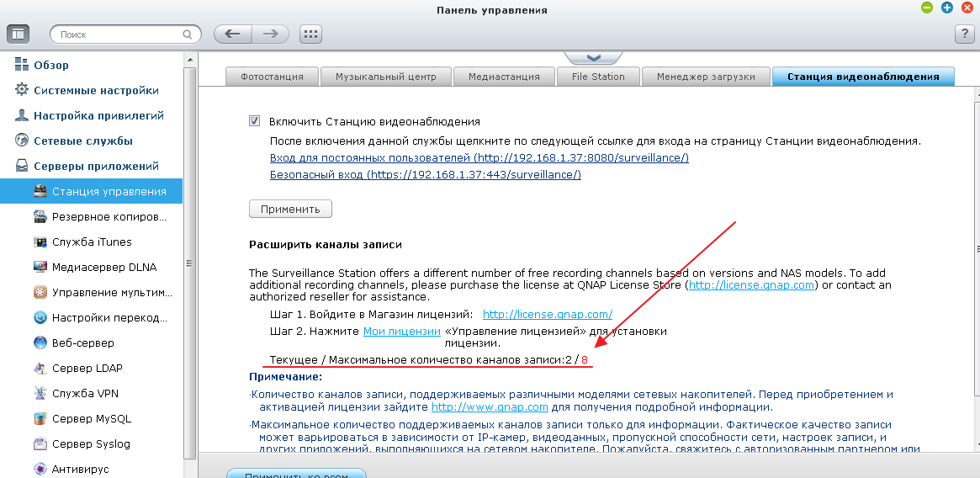
Task: Open Настройка привилегий section
Action: point(98,116)
